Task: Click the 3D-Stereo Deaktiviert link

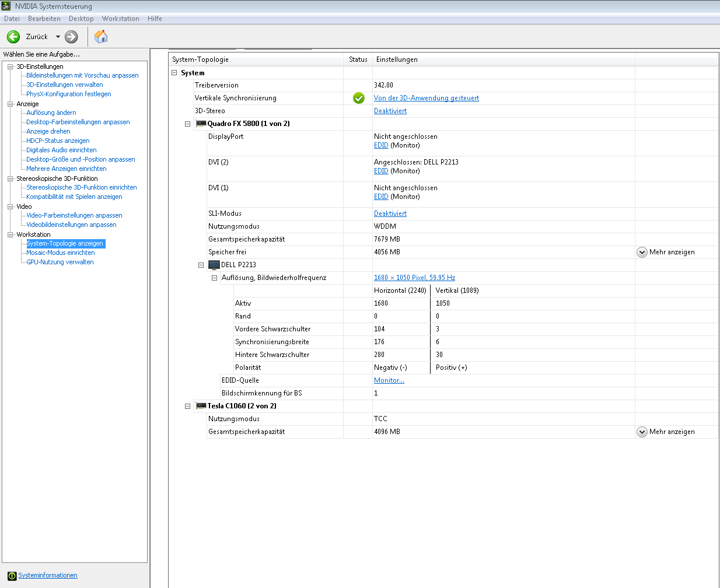Action: click(390, 111)
